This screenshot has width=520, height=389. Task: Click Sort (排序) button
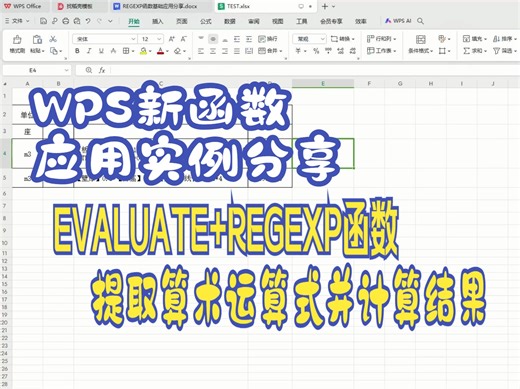(x=505, y=39)
